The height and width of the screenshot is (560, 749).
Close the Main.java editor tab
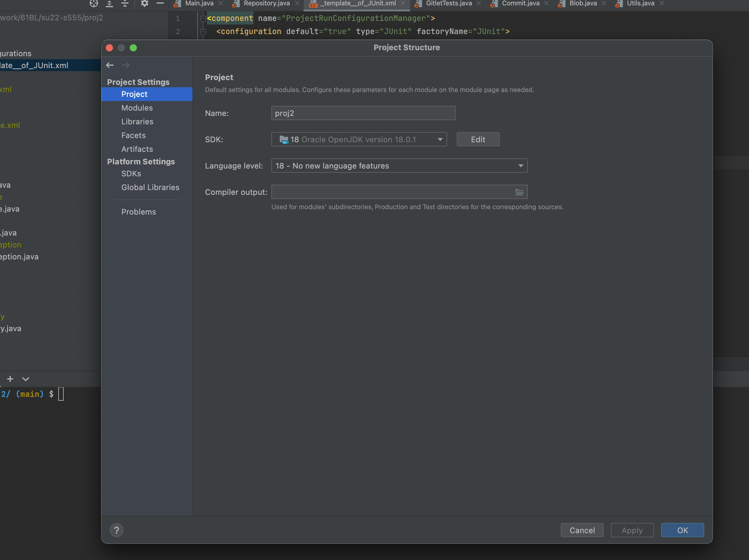pyautogui.click(x=221, y=3)
